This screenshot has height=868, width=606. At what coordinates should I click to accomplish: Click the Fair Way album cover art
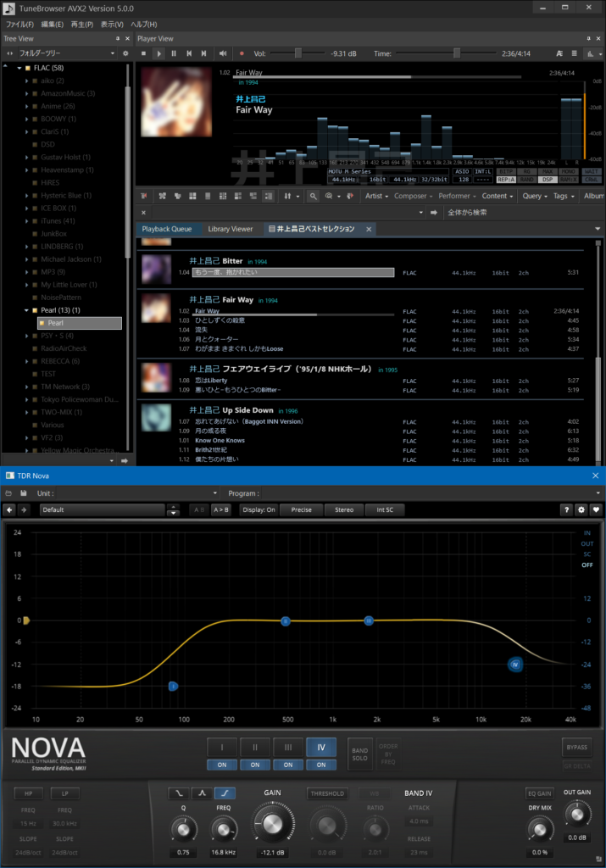pos(156,309)
